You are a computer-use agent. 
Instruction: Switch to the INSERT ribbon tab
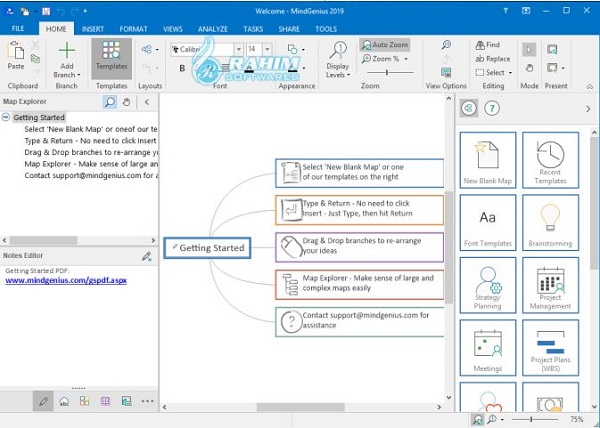pyautogui.click(x=92, y=29)
